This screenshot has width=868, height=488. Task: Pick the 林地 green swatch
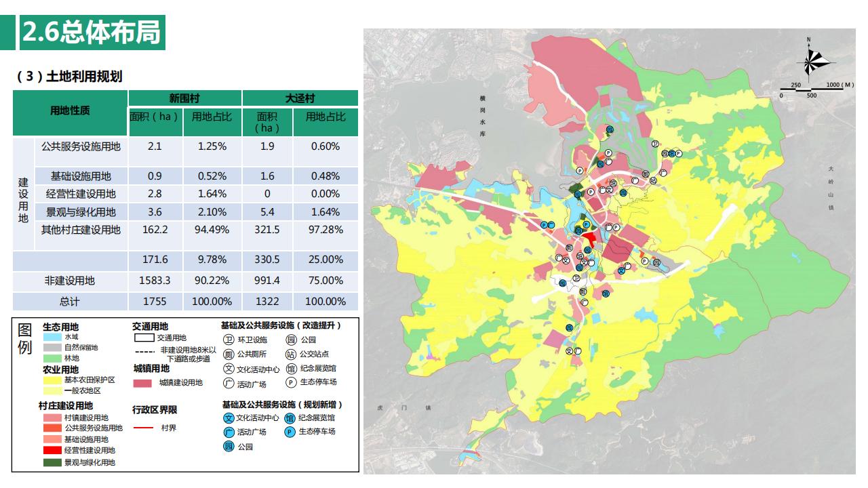point(52,358)
